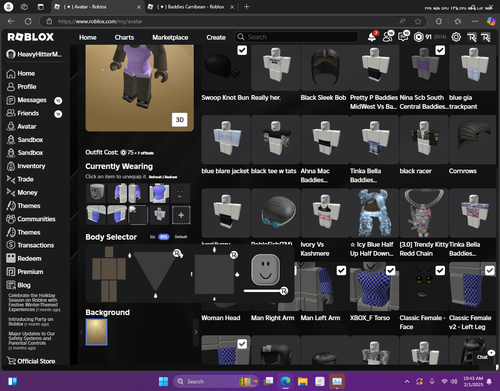Open Charts in top navigation

tap(124, 37)
